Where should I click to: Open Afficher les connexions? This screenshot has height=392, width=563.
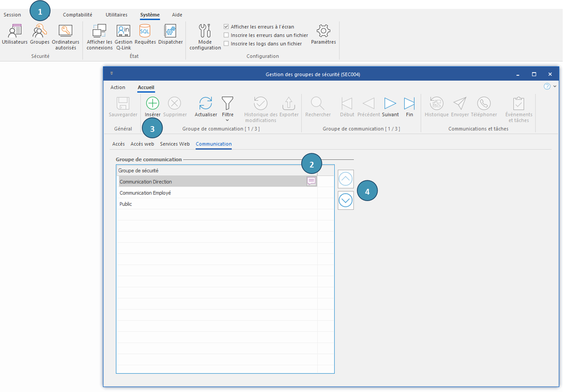[99, 31]
